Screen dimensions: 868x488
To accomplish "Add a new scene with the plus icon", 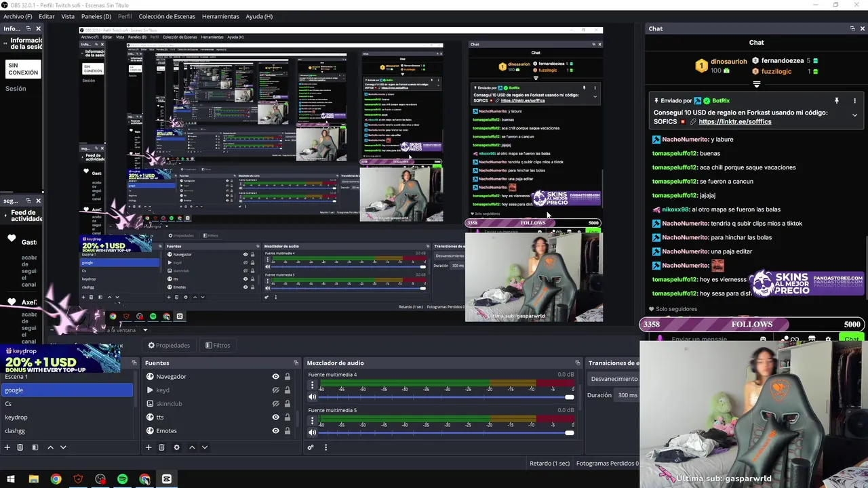I will coord(7,447).
